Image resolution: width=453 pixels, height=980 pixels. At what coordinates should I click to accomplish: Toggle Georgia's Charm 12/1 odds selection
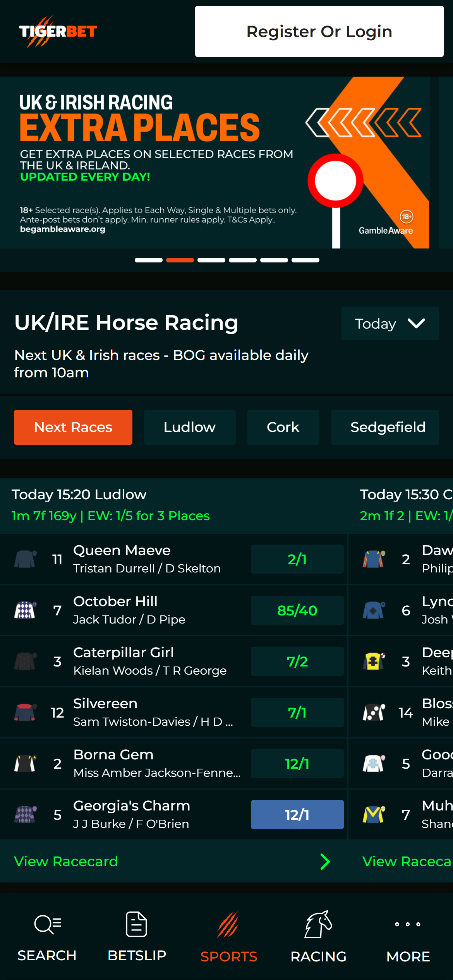297,815
